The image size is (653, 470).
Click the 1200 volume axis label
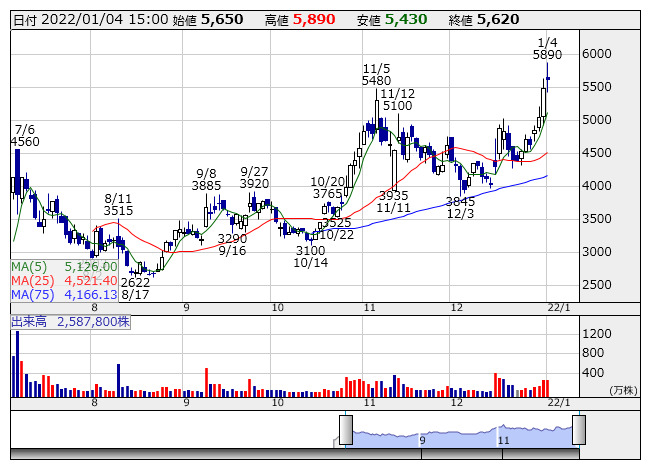click(596, 333)
